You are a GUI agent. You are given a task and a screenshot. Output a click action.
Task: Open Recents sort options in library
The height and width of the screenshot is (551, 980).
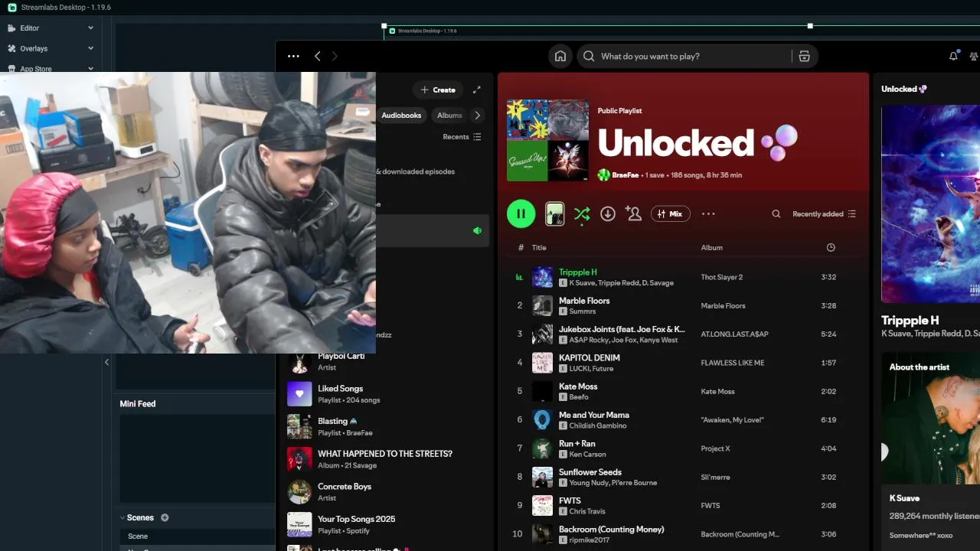click(462, 137)
